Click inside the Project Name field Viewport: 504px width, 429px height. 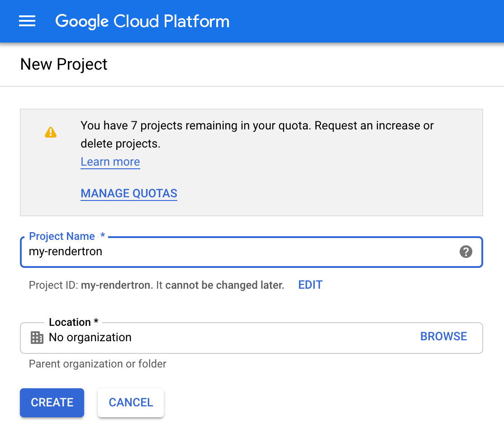point(226,252)
